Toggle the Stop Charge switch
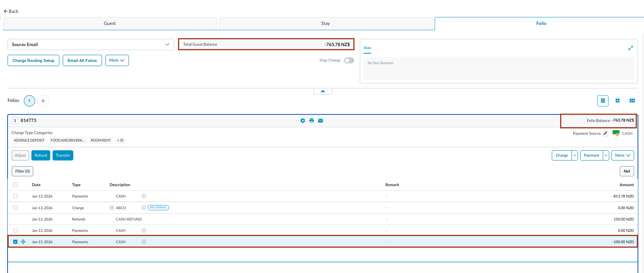The image size is (644, 273). 348,60
